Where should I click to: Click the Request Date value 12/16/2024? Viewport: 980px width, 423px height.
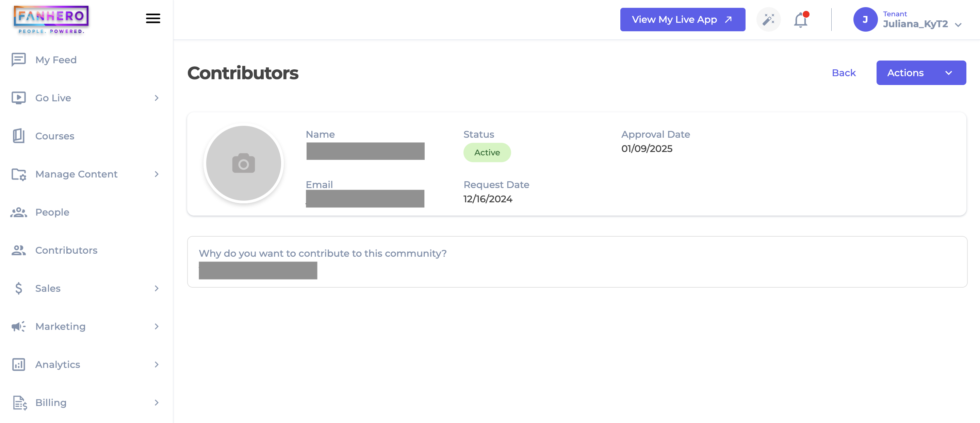[488, 199]
